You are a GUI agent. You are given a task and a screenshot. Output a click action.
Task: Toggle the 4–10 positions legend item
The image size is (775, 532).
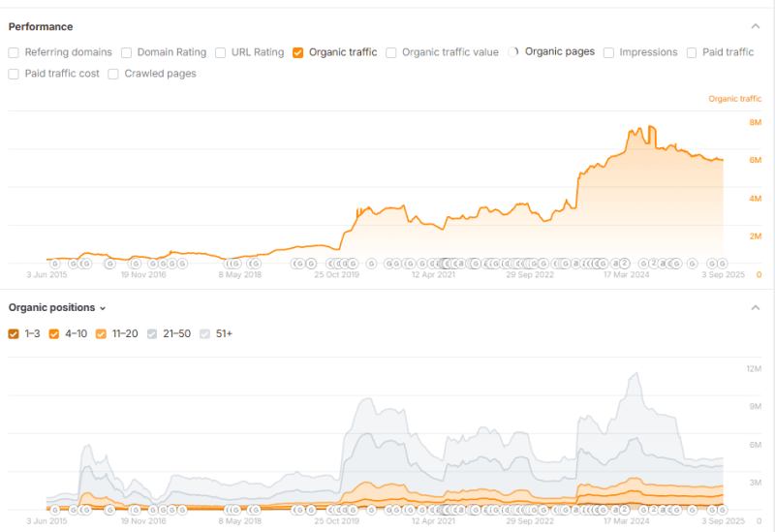[54, 333]
